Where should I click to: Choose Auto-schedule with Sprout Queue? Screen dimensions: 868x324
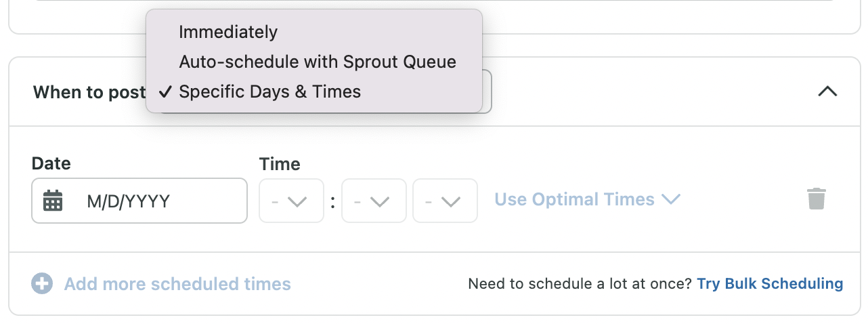click(318, 62)
